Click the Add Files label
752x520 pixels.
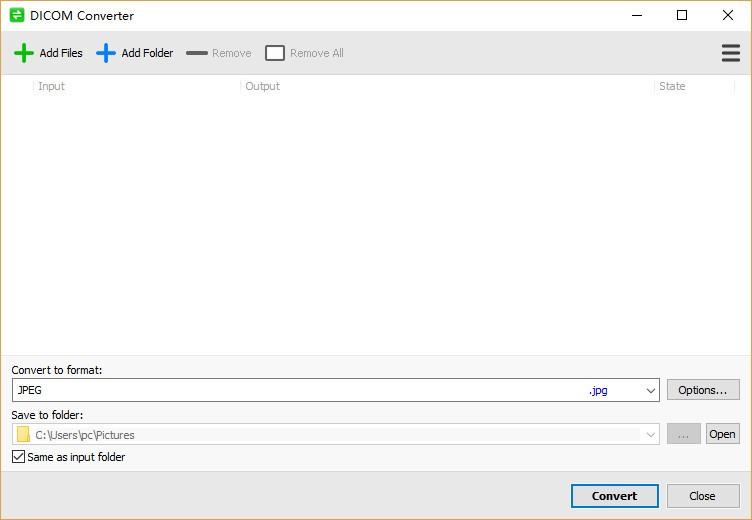point(61,53)
